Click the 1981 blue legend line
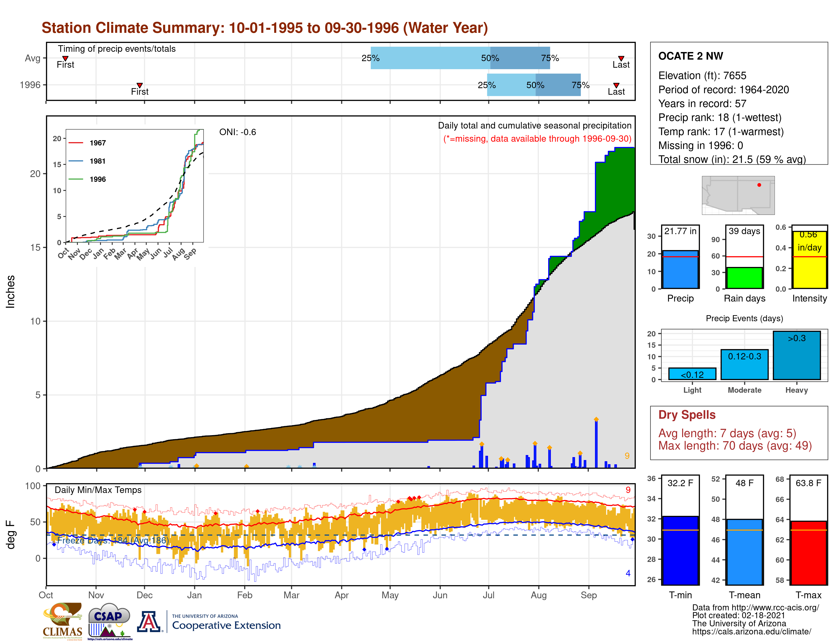 pos(76,161)
